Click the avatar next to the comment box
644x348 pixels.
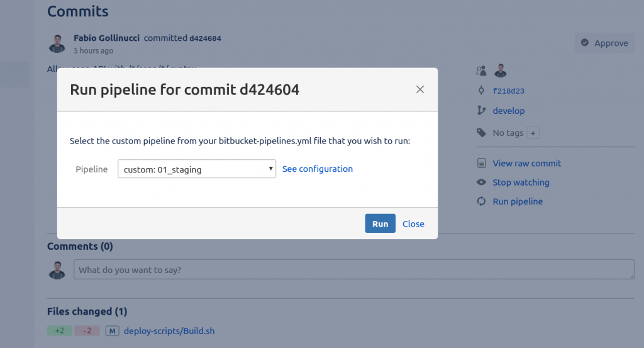coord(57,270)
